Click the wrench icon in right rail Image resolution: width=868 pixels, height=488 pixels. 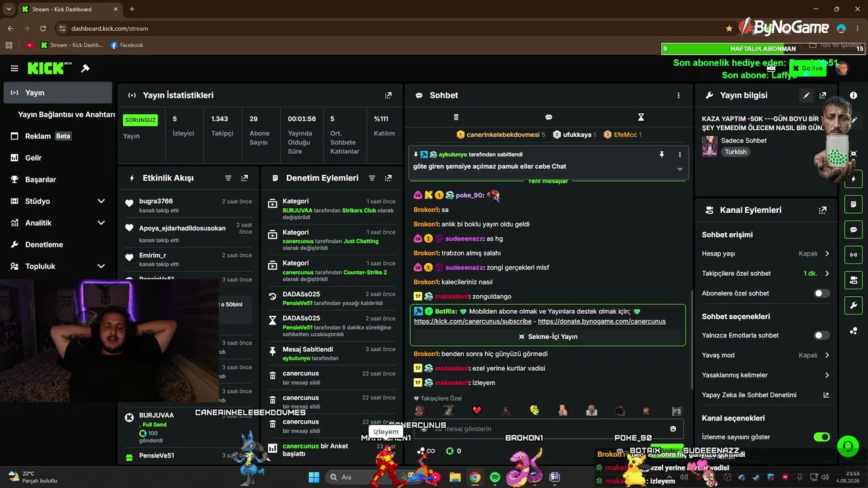pos(854,305)
